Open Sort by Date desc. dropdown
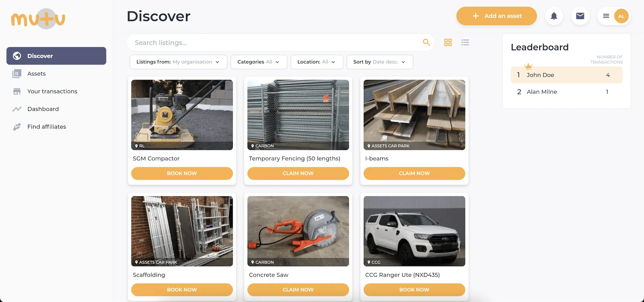This screenshot has width=644, height=302. click(380, 62)
